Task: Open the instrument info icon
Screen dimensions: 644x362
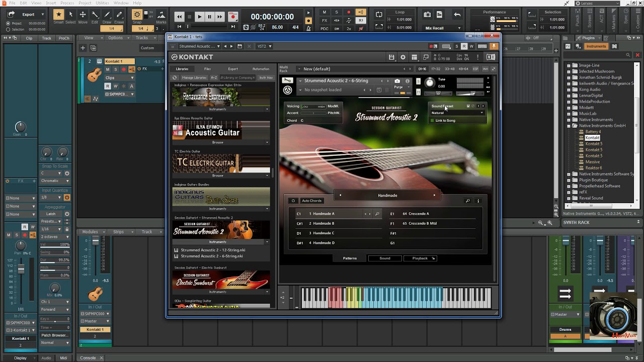Action: coord(408,81)
